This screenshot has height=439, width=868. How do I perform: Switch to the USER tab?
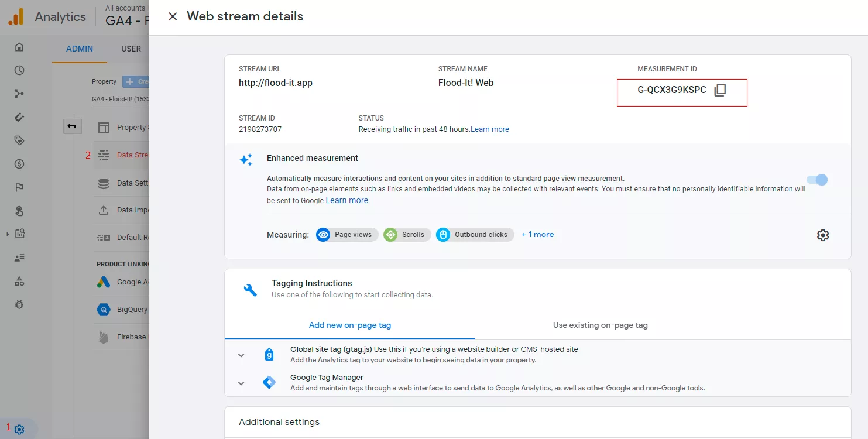click(x=131, y=49)
